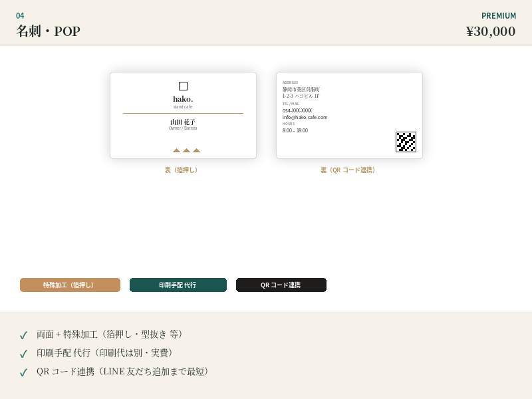Image resolution: width=532 pixels, height=399 pixels.
Task: Click the info@hako-cafe.com email text
Action: (x=305, y=118)
